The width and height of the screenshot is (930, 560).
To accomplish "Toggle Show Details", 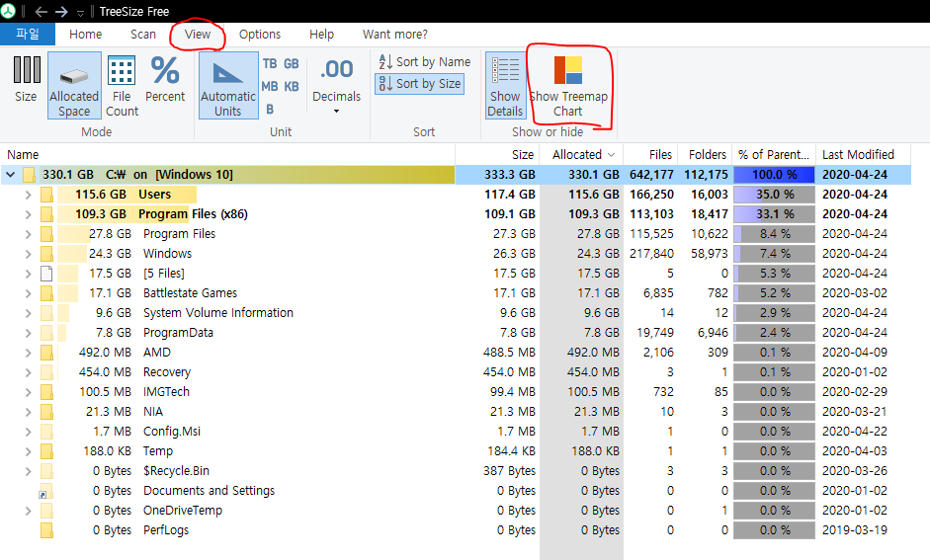I will (505, 85).
